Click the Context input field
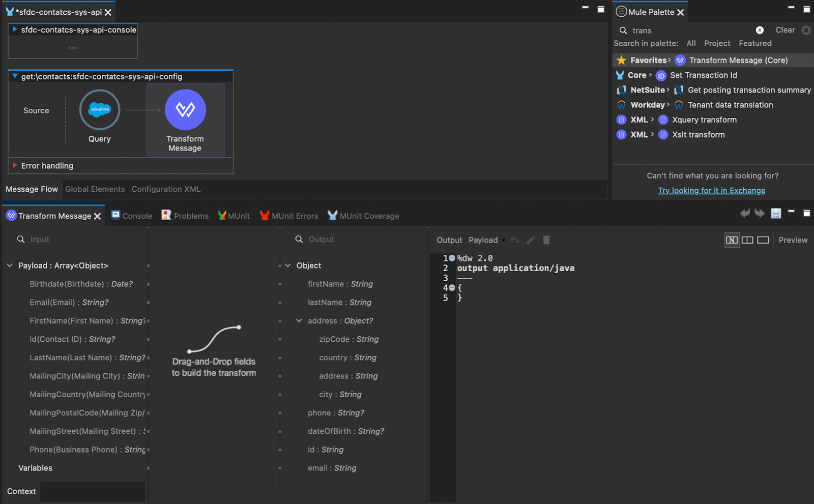Screen dimensions: 814x504 pos(93,492)
